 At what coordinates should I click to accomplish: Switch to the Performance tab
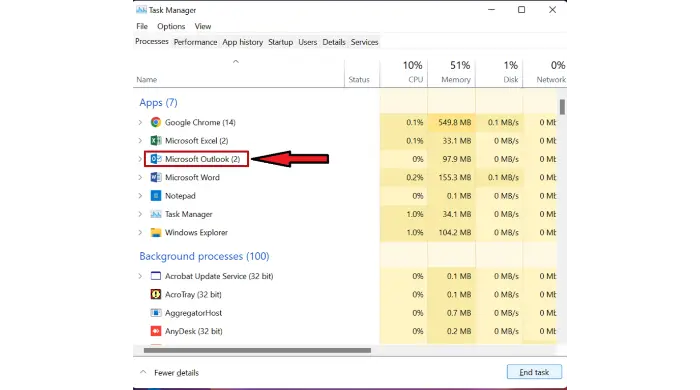[195, 42]
